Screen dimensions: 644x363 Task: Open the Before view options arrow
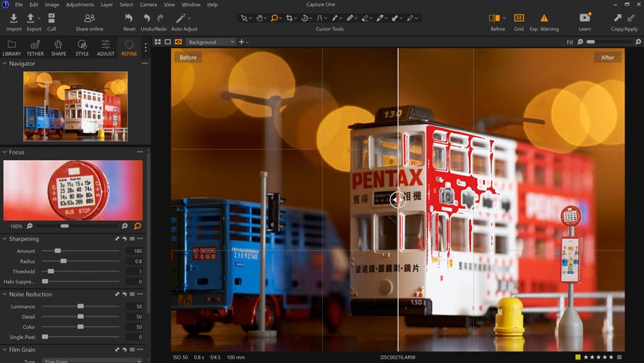pyautogui.click(x=504, y=18)
